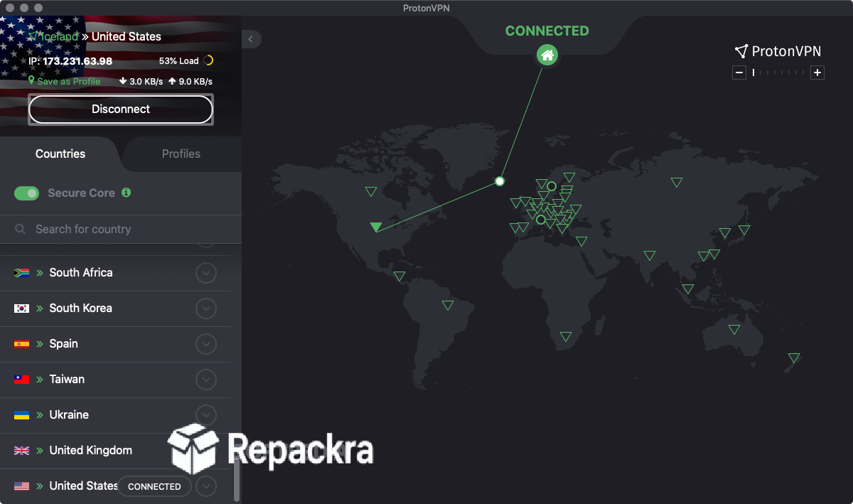
Task: Click the CONNECTED badge for United States
Action: click(x=154, y=486)
